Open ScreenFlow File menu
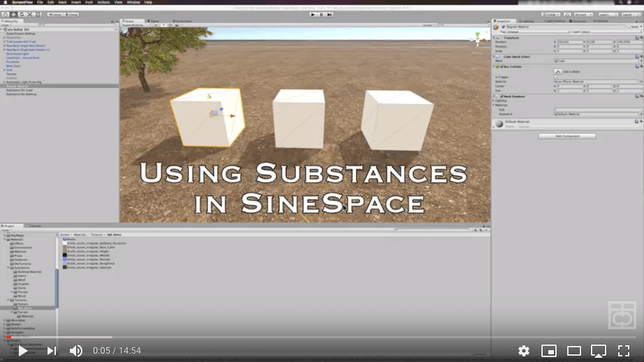 (40, 3)
